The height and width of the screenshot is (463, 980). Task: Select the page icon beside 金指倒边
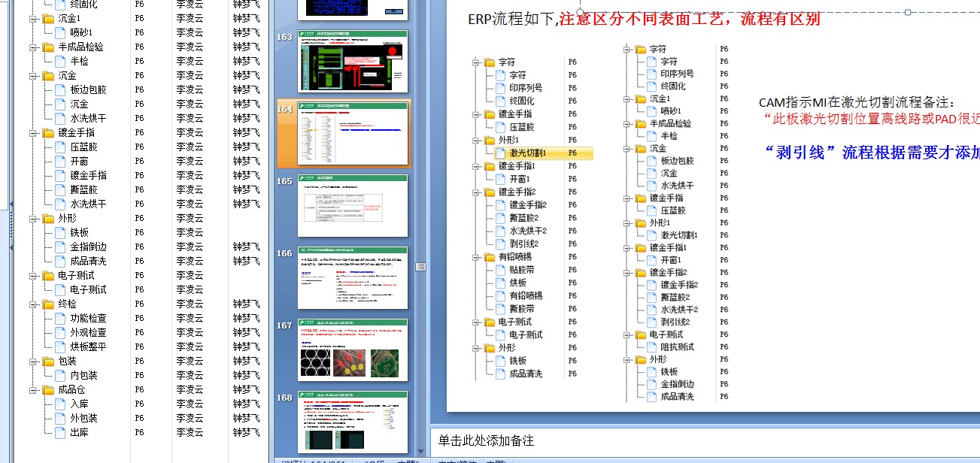[x=60, y=247]
